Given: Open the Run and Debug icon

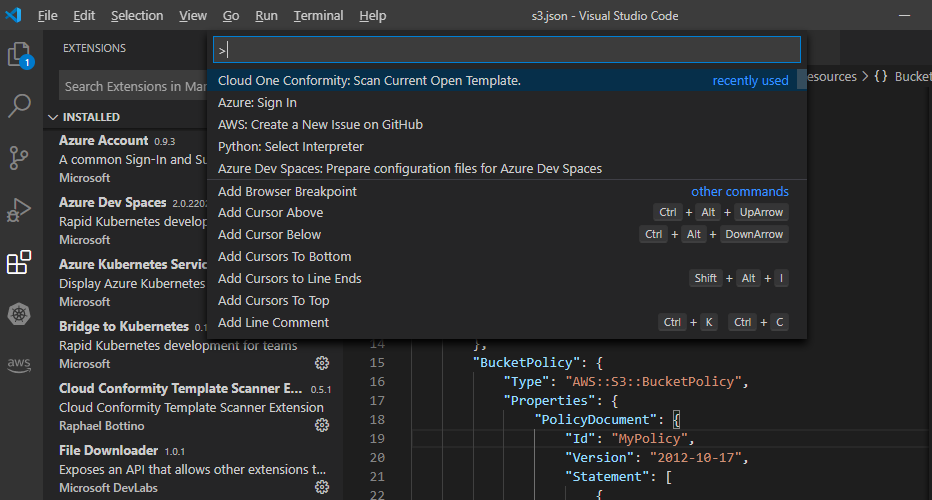Looking at the screenshot, I should pyautogui.click(x=20, y=210).
